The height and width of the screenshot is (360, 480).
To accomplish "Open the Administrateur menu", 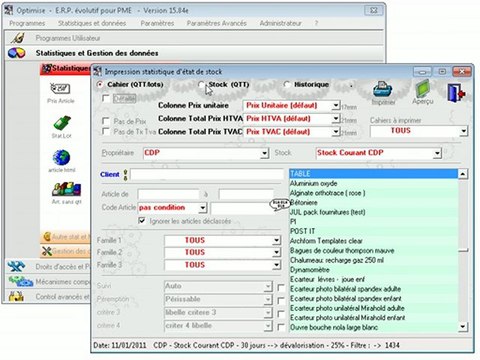I will (x=281, y=23).
